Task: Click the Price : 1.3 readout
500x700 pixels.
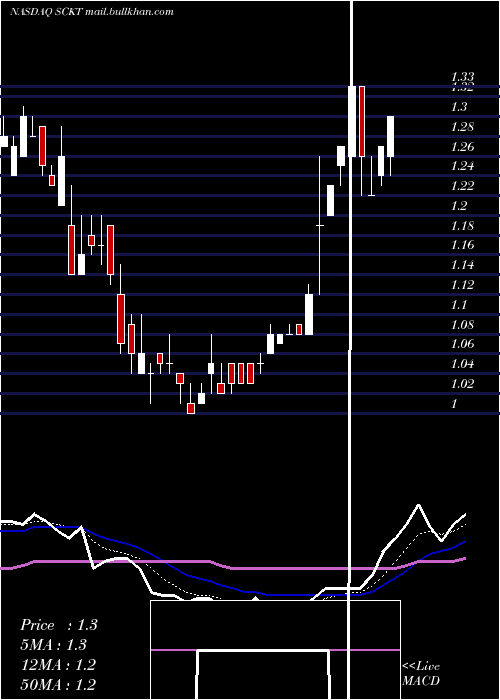Action: [x=58, y=625]
